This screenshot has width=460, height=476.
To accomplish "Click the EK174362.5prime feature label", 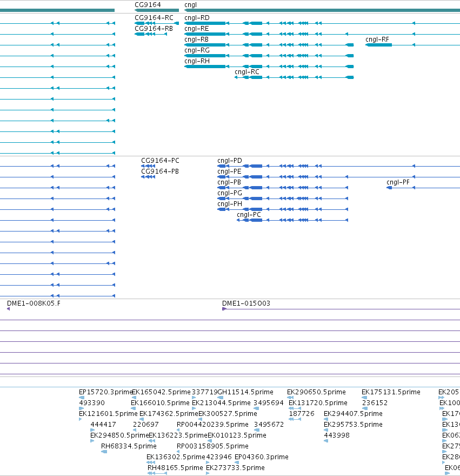I will tap(169, 414).
